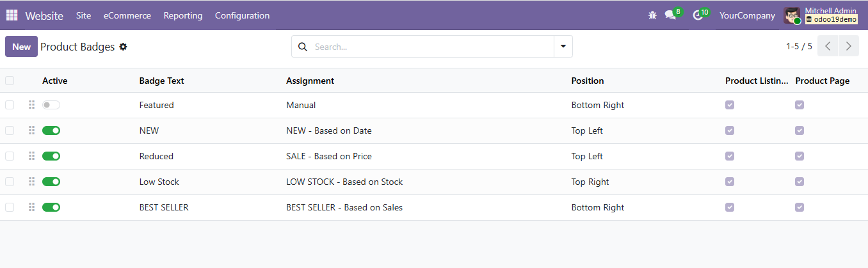This screenshot has width=868, height=268.
Task: Turn off Low Stock active toggle
Action: point(51,182)
